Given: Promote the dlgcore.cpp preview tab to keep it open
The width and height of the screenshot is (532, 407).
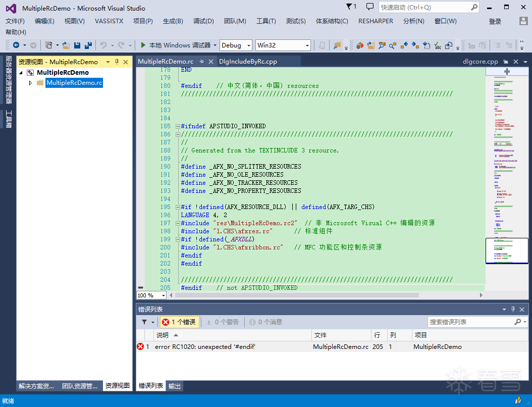Looking at the screenshot, I should 506,62.
